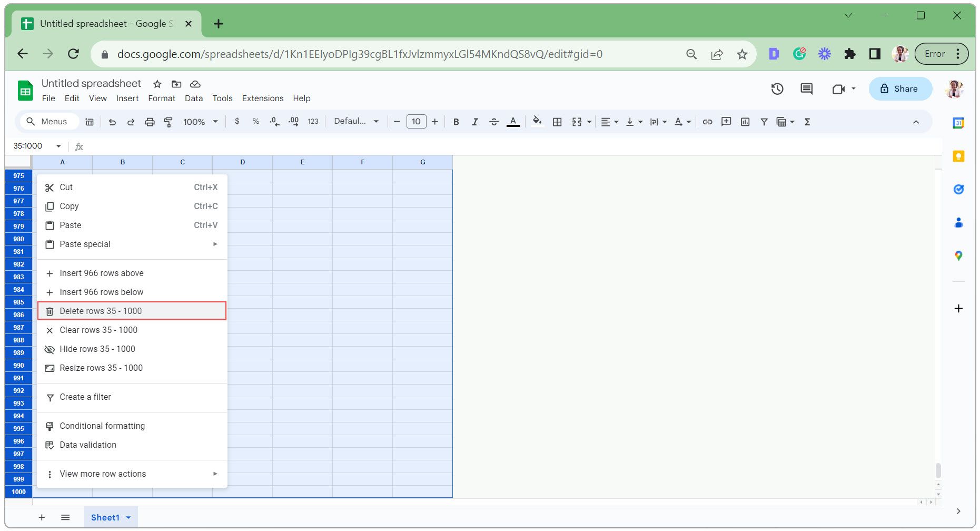This screenshot has height=531, width=980.
Task: Open the Borders tool
Action: 557,122
